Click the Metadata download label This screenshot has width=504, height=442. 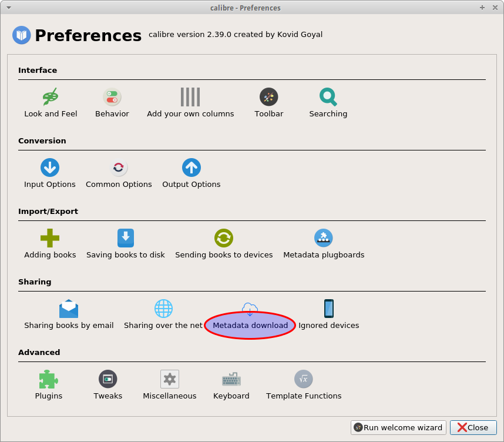[250, 326]
